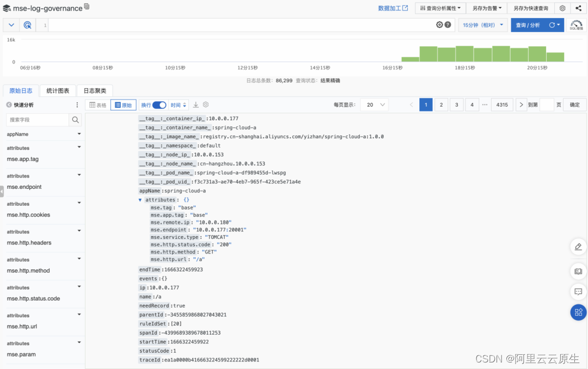Switch to the log clustering tab
The height and width of the screenshot is (369, 588).
coord(95,91)
